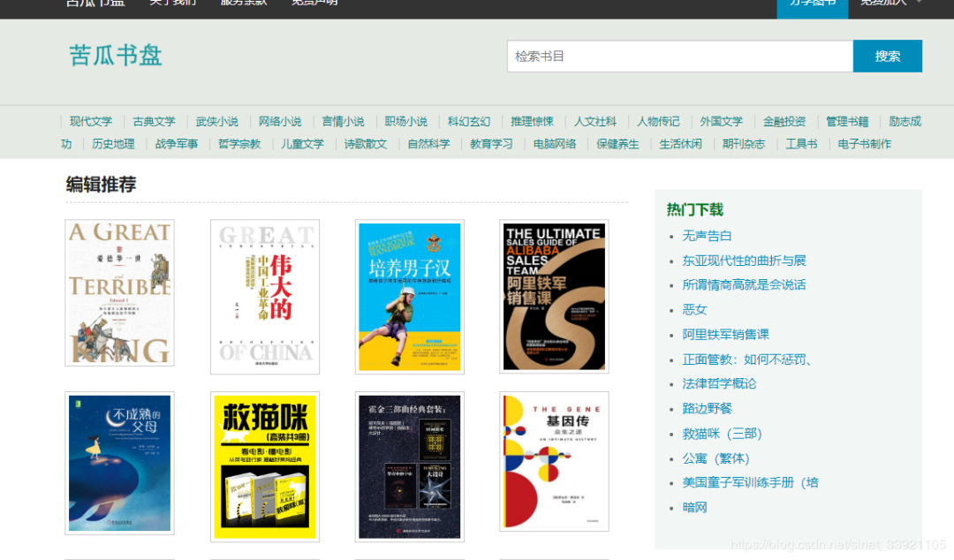Open 培养男子汉 book cover
The width and height of the screenshot is (954, 560).
click(x=410, y=297)
